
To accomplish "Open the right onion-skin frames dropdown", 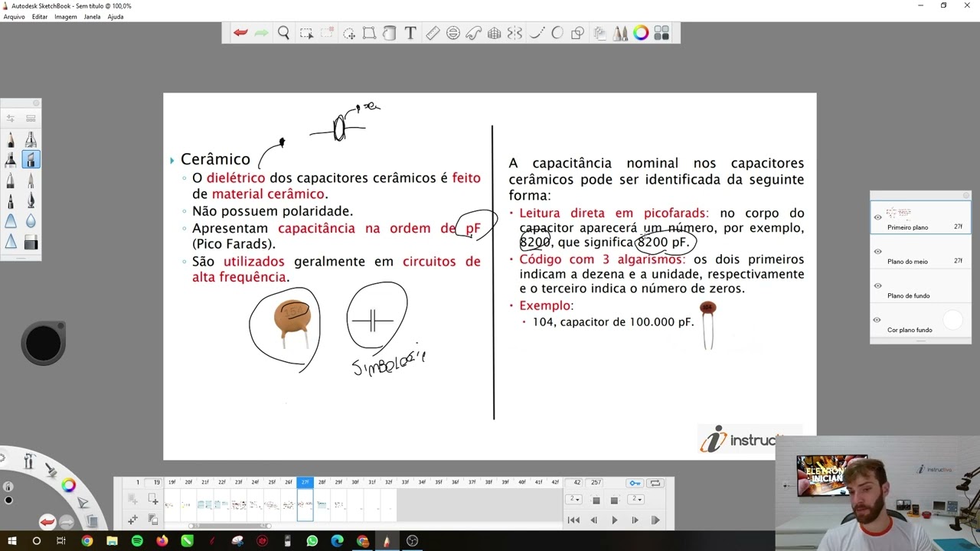I will click(x=635, y=499).
